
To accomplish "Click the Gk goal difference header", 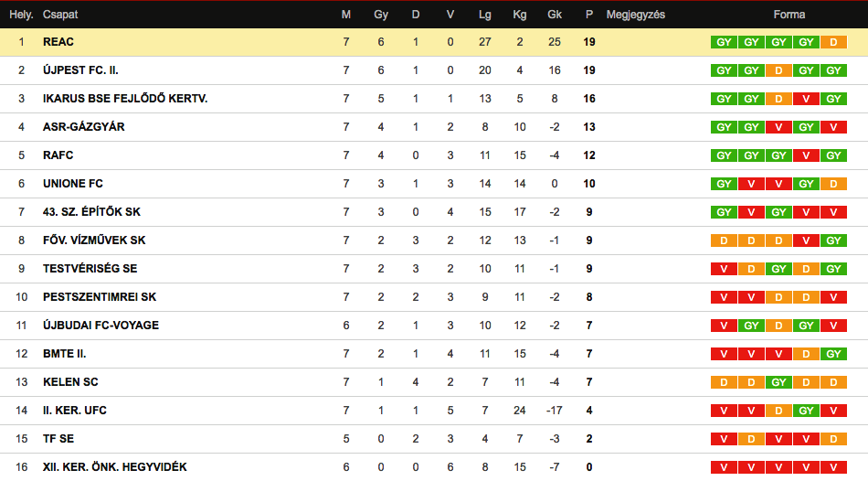I will point(555,15).
